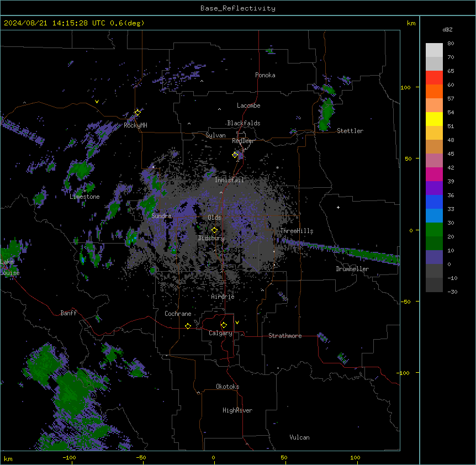
Task: Click the RedDeer city label
Action: [244, 141]
